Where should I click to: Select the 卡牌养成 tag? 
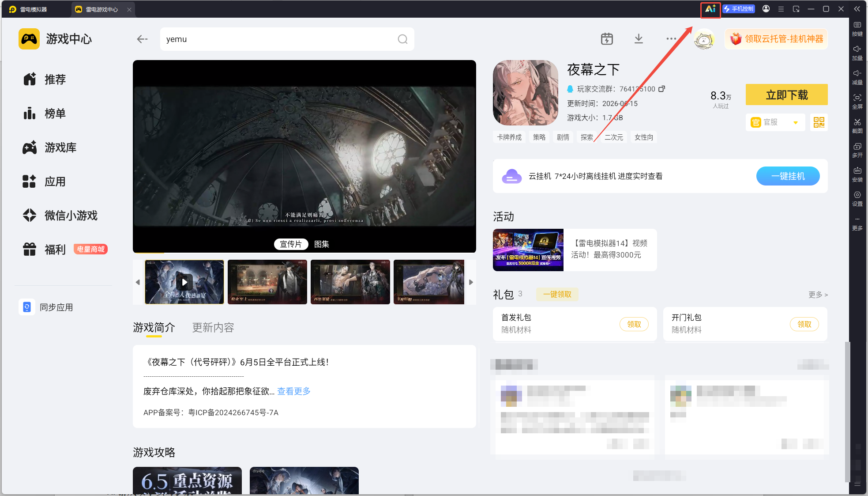tap(509, 137)
